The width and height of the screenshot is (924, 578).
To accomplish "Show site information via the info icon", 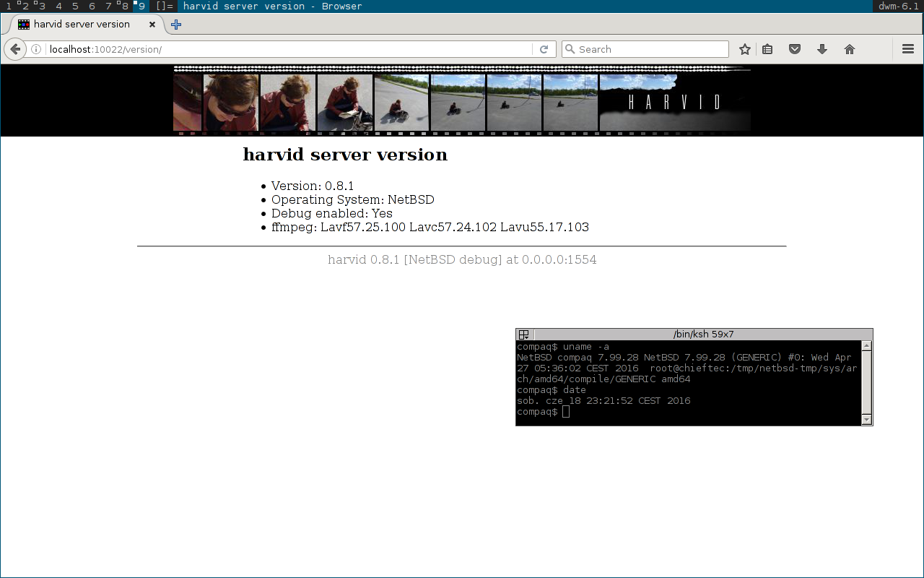I will (x=36, y=49).
